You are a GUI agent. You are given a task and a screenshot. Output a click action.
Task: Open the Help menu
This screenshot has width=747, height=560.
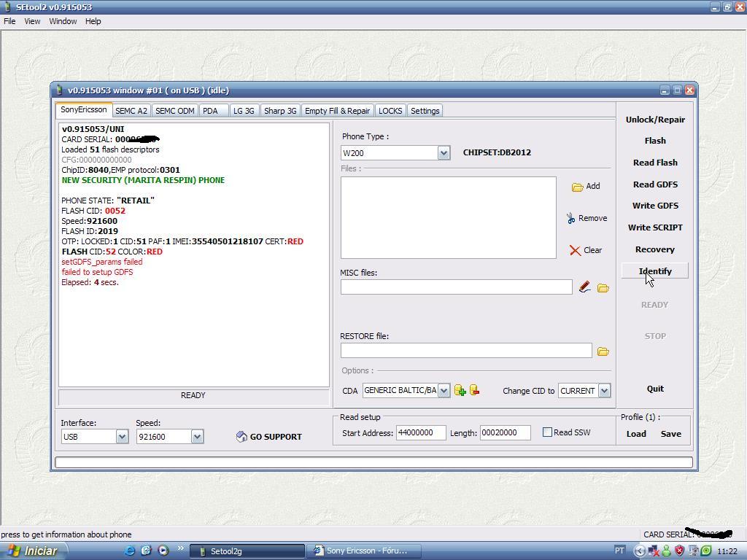click(93, 21)
